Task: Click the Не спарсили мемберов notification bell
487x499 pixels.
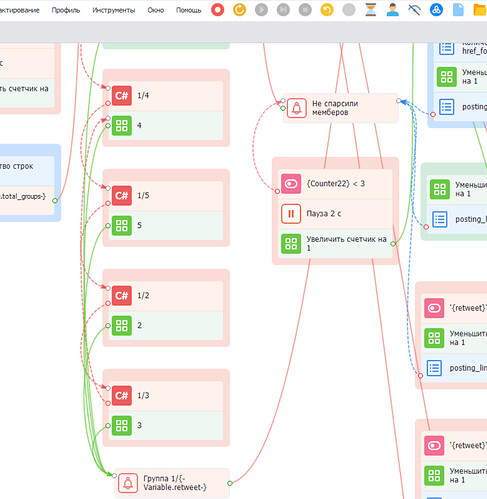Action: pyautogui.click(x=297, y=108)
